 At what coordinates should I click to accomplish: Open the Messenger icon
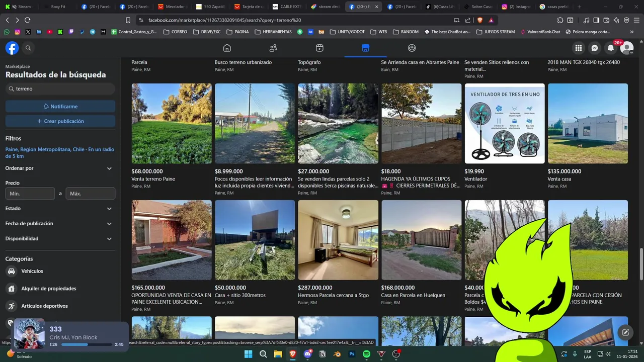click(x=595, y=48)
